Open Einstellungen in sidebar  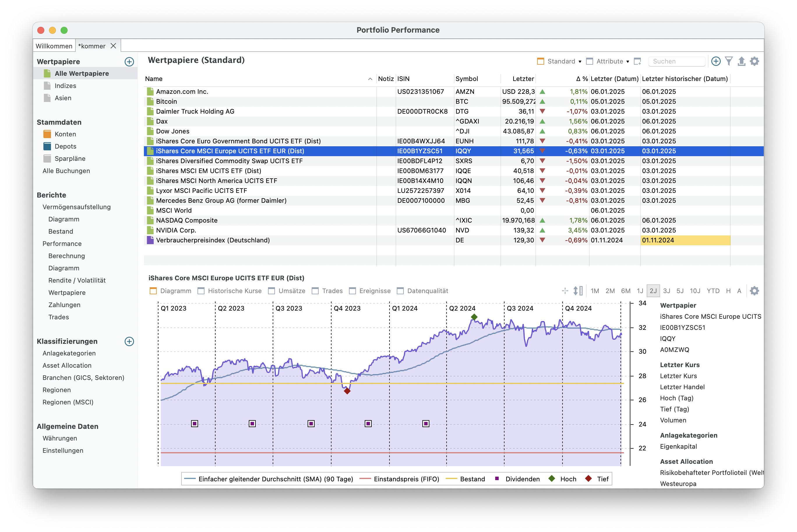[x=63, y=450]
